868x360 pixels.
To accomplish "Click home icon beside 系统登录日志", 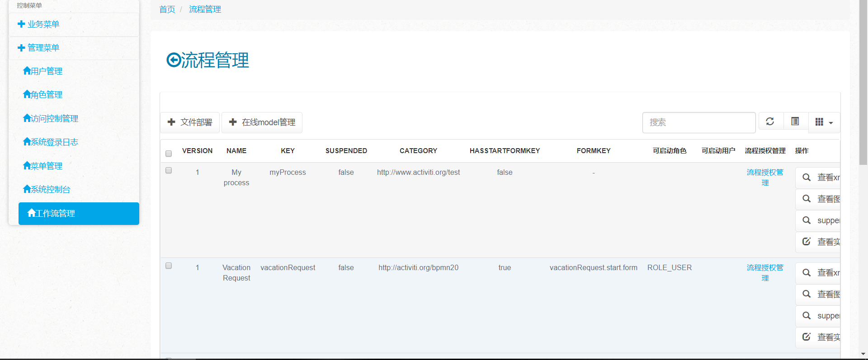I will [27, 141].
